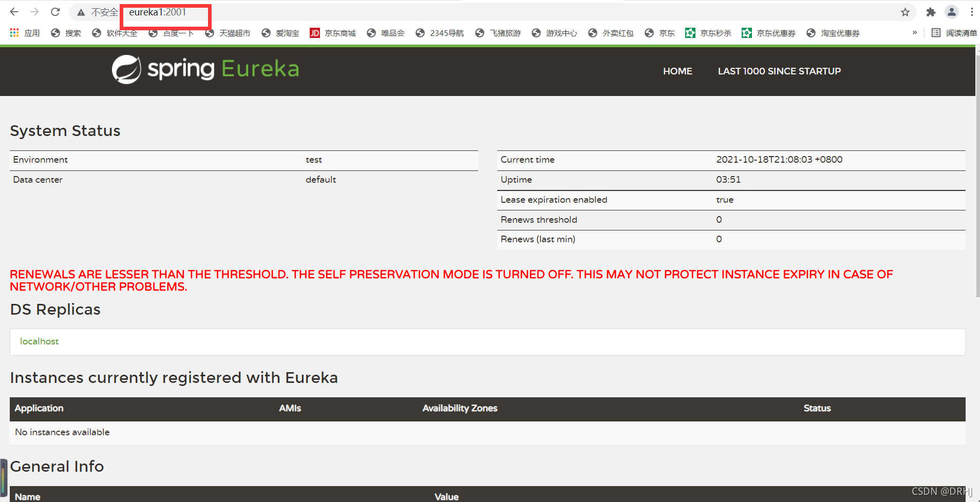Click the Status column header
The image size is (980, 502).
[817, 408]
